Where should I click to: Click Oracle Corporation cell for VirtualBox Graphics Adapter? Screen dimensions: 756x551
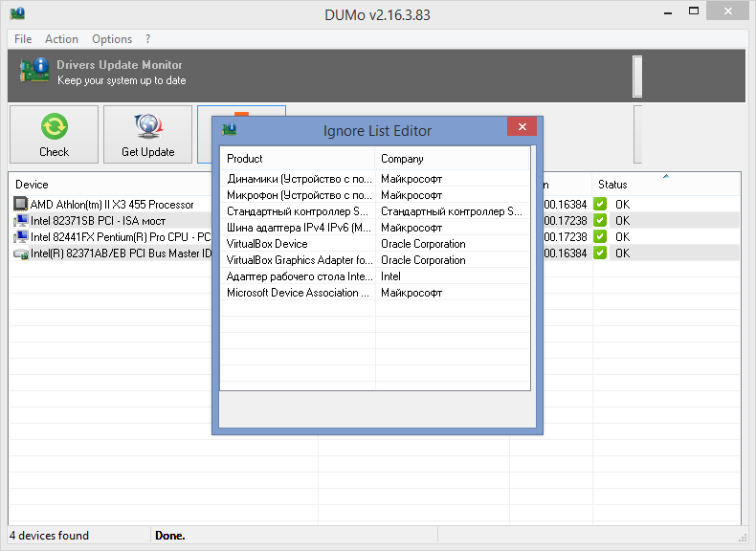423,260
